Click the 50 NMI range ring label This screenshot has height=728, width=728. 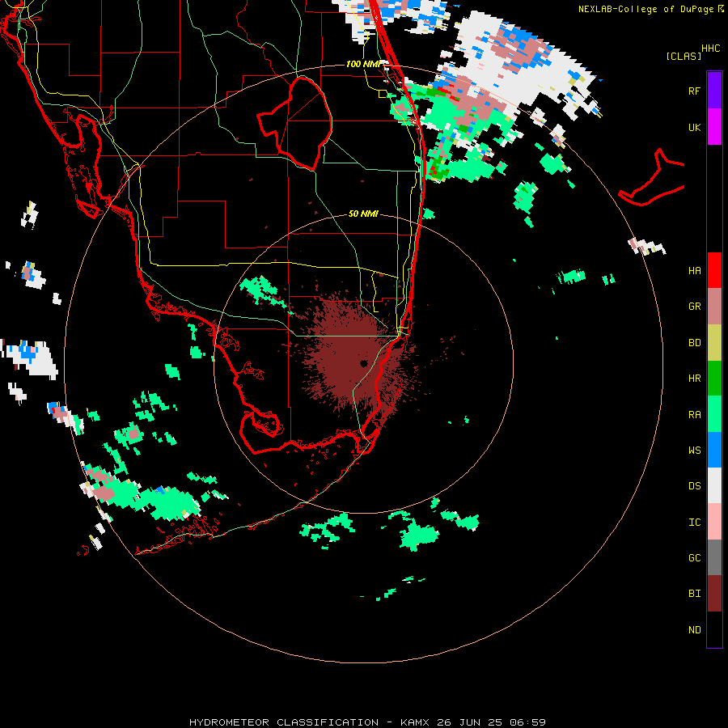point(363,214)
